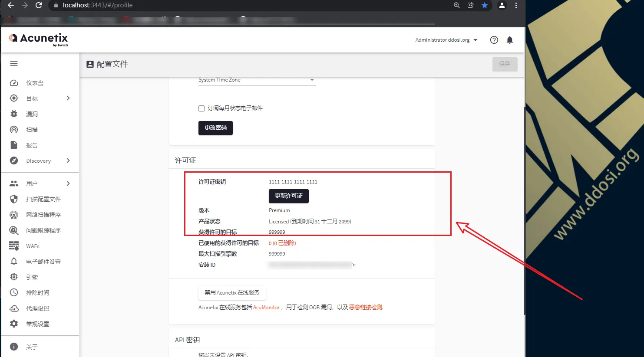
Task: Click the general settings gear icon
Action: 14,324
